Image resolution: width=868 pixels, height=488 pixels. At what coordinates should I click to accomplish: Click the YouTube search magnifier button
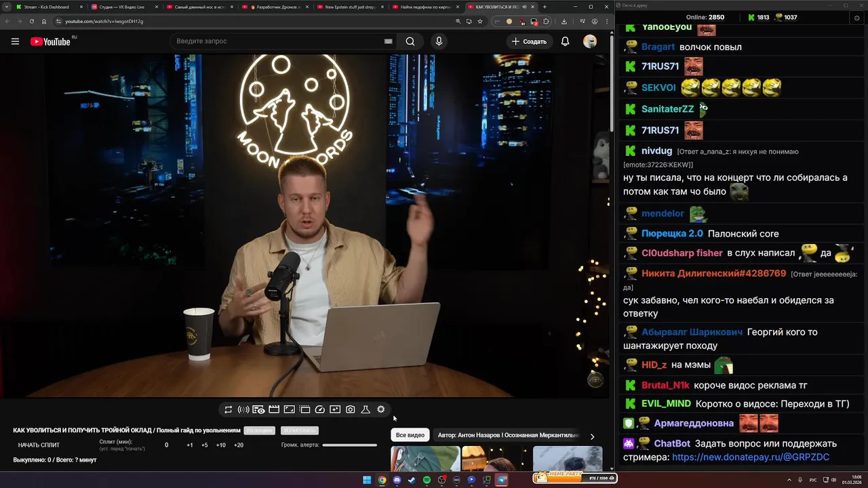coord(410,41)
